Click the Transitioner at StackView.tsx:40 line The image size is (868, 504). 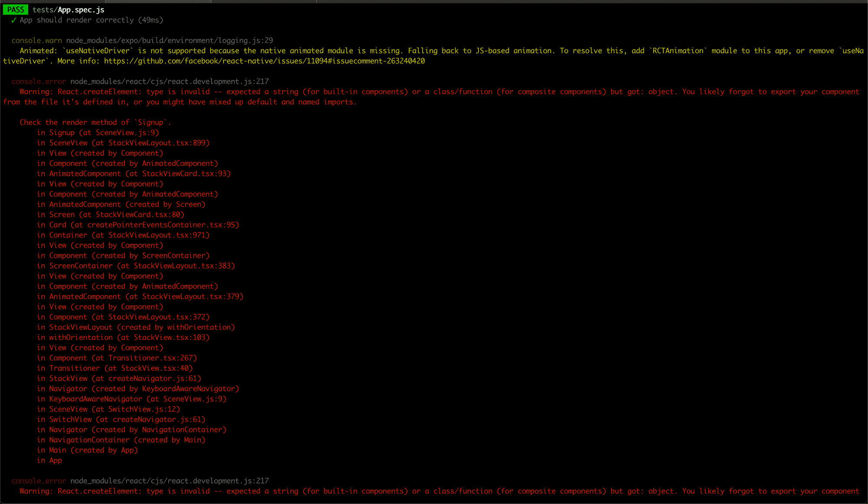115,368
